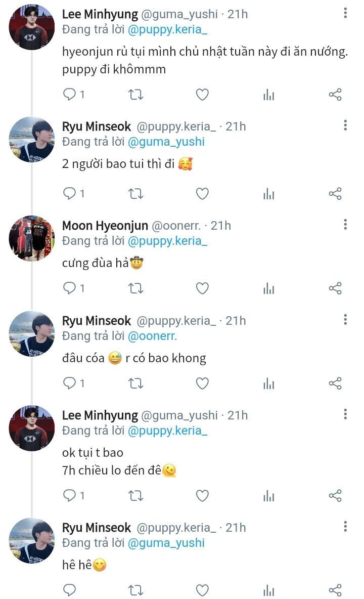Open Lee Minhyung's avatar on first tweet
364x599 pixels.
pos(31,27)
